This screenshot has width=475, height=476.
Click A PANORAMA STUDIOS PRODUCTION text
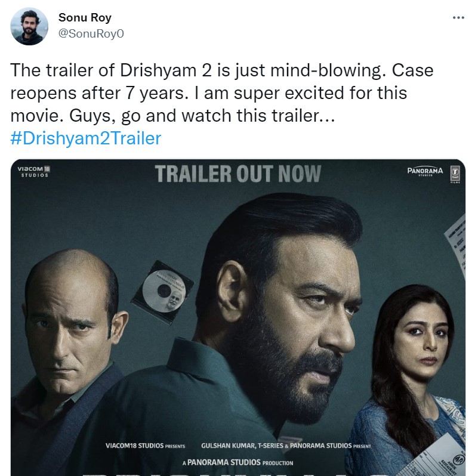pos(237,462)
